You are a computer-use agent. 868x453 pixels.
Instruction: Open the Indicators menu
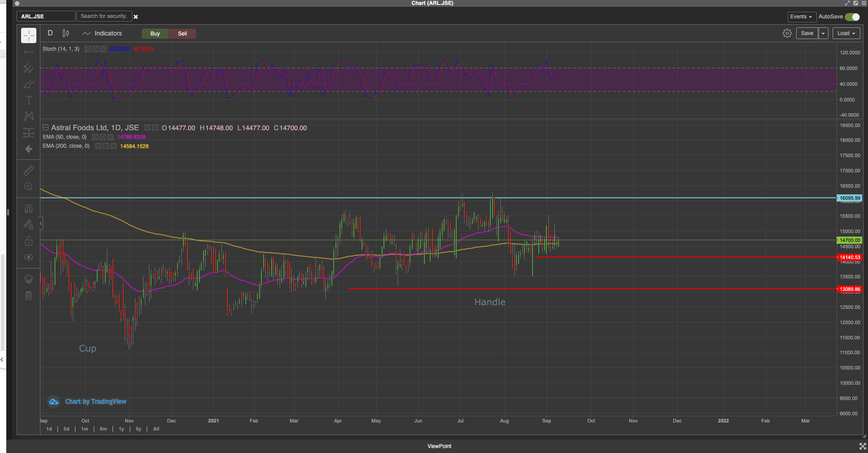[x=102, y=33]
